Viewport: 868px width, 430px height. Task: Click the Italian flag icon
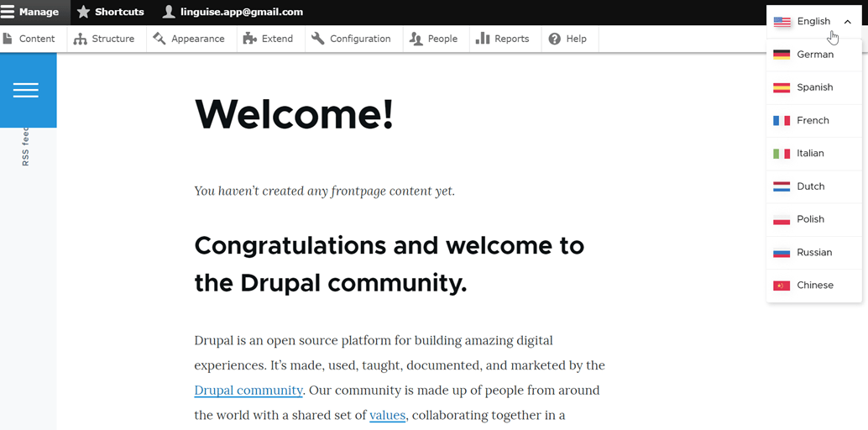[x=782, y=154]
